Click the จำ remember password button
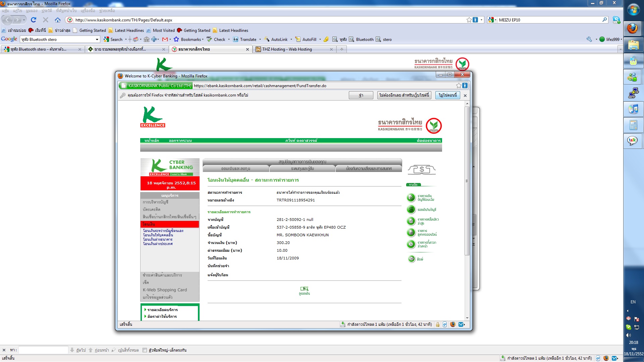644x362 pixels. tap(361, 95)
